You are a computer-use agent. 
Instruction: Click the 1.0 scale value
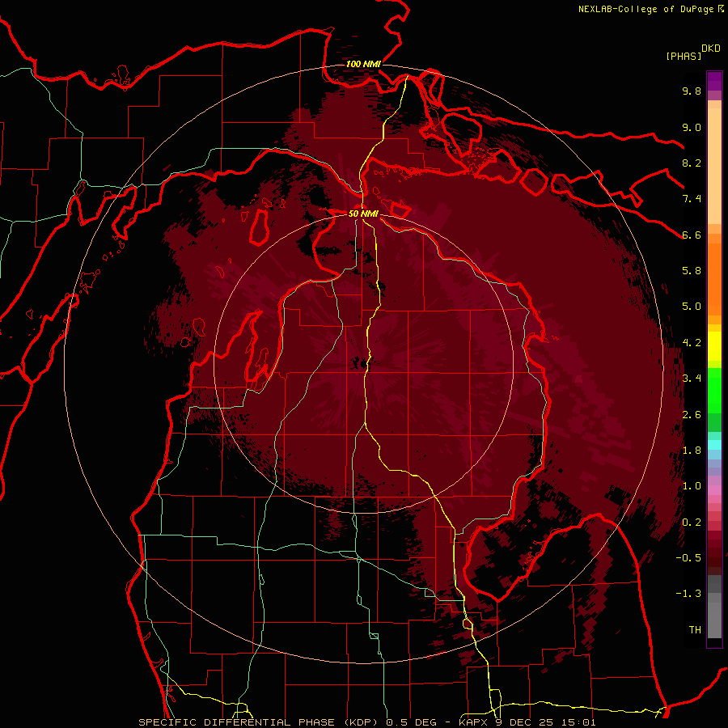(692, 486)
